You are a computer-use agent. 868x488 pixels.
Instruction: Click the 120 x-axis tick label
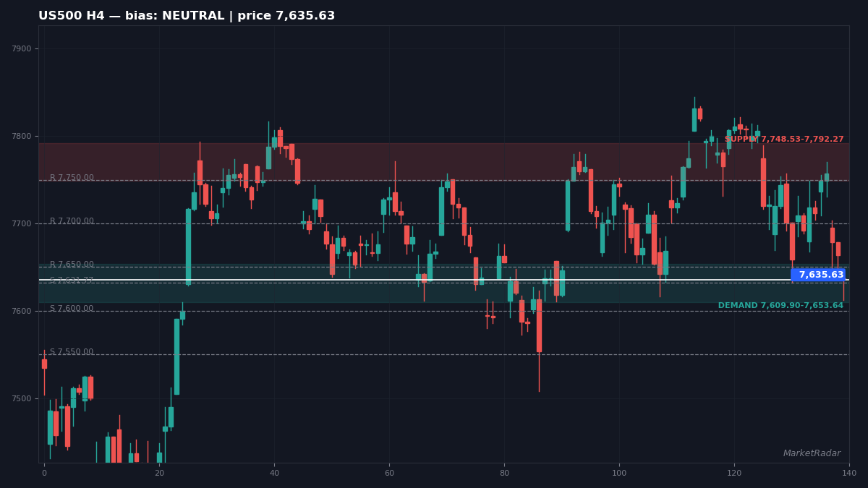(734, 474)
